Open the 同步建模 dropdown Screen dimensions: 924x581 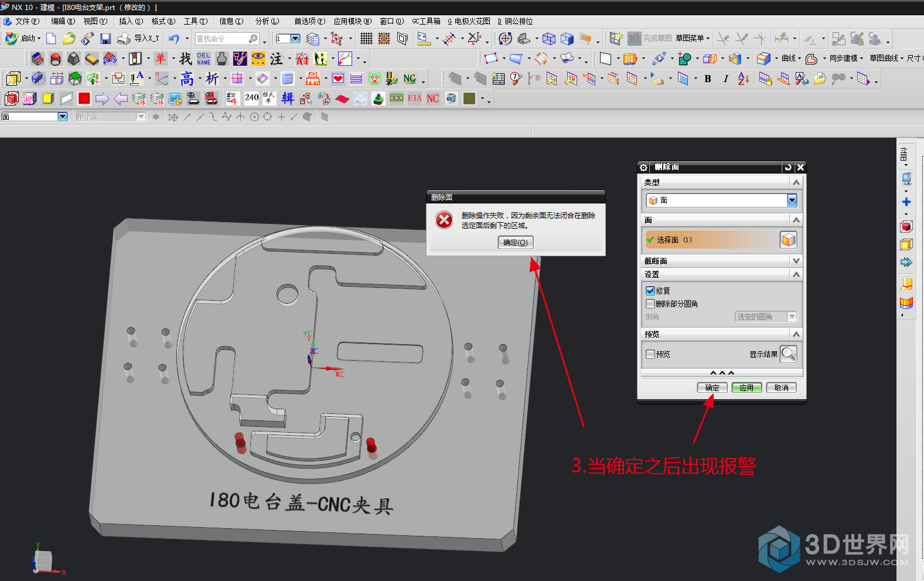pos(846,59)
